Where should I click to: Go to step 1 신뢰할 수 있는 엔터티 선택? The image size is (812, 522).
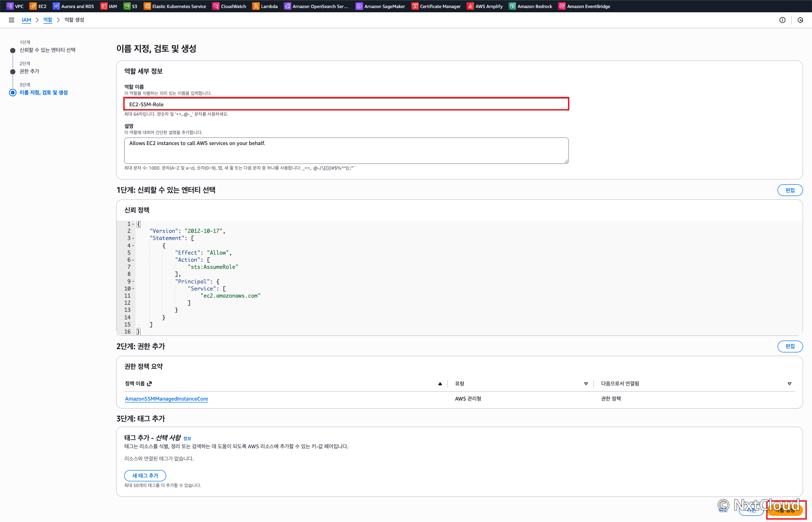point(47,50)
